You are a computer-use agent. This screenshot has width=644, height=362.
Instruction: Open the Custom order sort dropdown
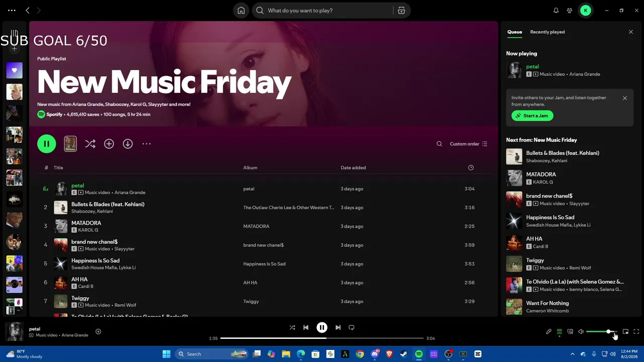point(468,144)
